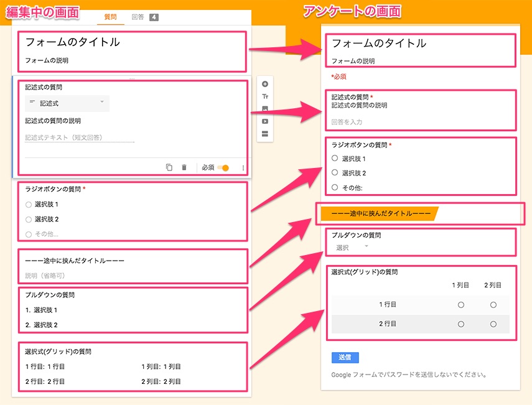Delete the question with trash icon
Screen dimensions: 532x405
[x=184, y=167]
